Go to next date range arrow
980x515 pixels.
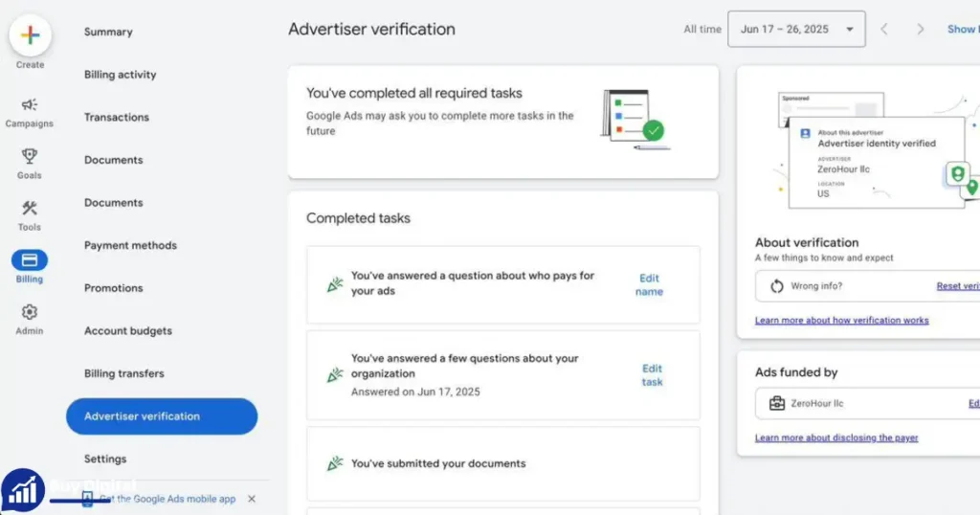[x=920, y=30]
